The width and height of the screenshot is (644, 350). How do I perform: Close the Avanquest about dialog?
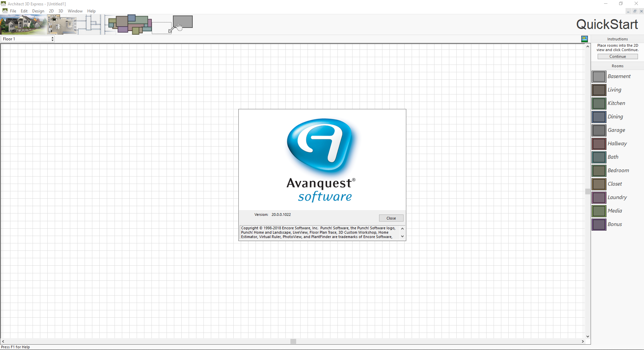coord(391,218)
